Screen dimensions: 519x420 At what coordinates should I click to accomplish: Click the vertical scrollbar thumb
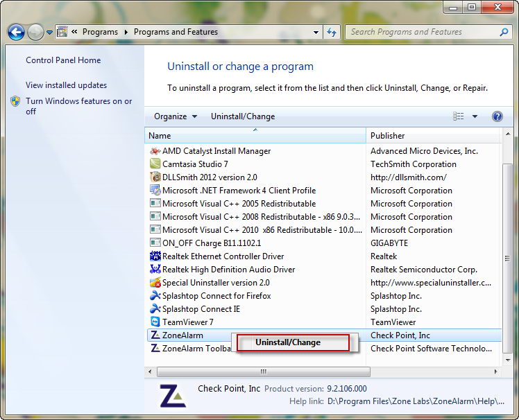[x=507, y=259]
